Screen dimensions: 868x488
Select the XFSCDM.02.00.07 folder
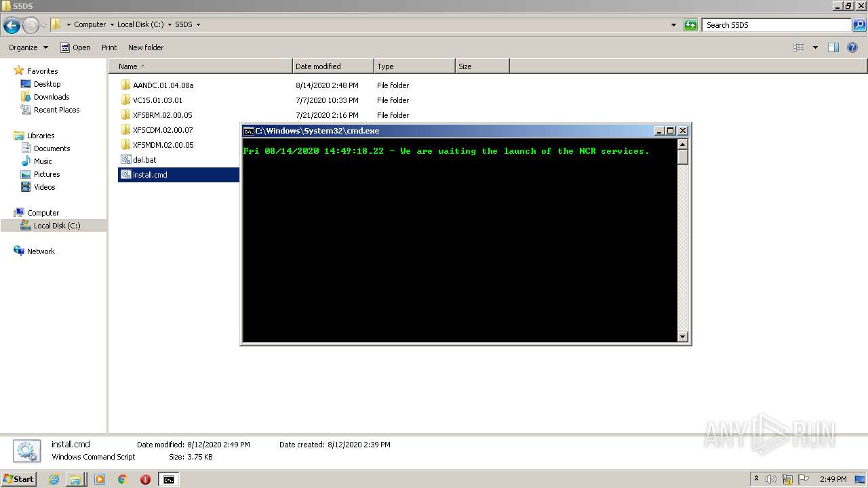pyautogui.click(x=162, y=130)
